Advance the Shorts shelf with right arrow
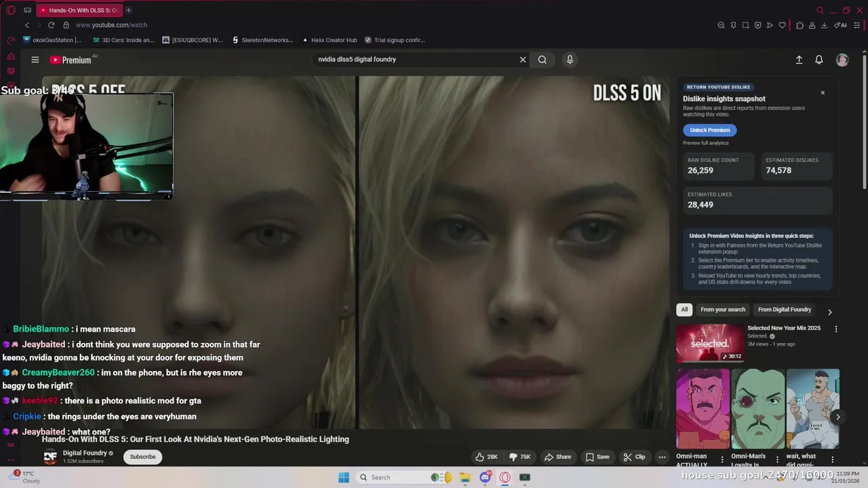This screenshot has height=488, width=868. (837, 417)
